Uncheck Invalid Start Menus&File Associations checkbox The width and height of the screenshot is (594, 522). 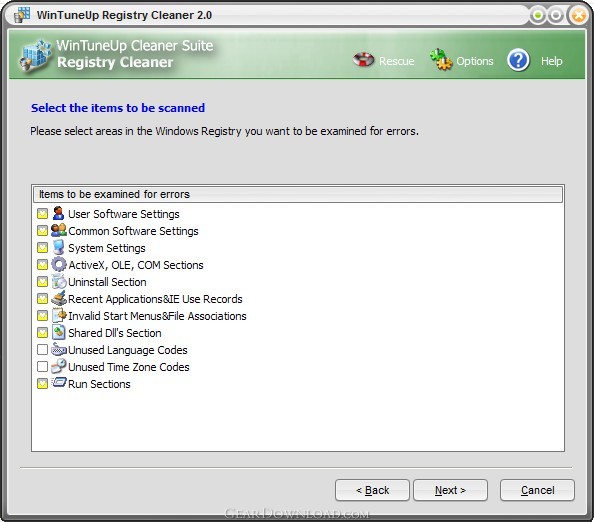pos(42,316)
